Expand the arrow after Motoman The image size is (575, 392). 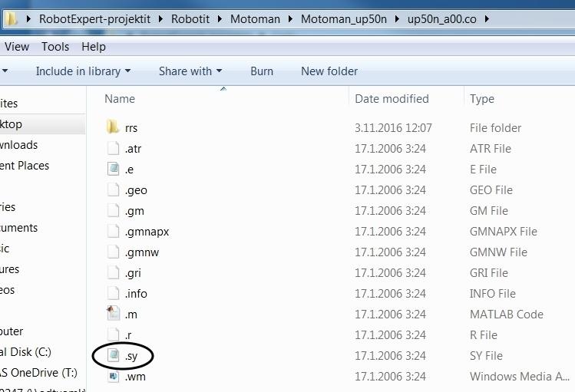tap(290, 18)
